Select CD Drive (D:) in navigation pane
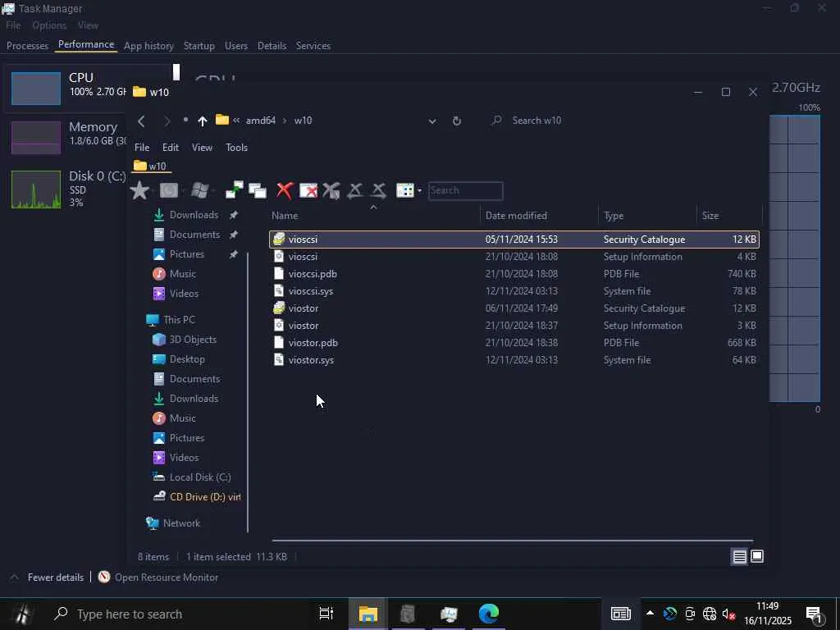This screenshot has height=630, width=840. (x=196, y=496)
